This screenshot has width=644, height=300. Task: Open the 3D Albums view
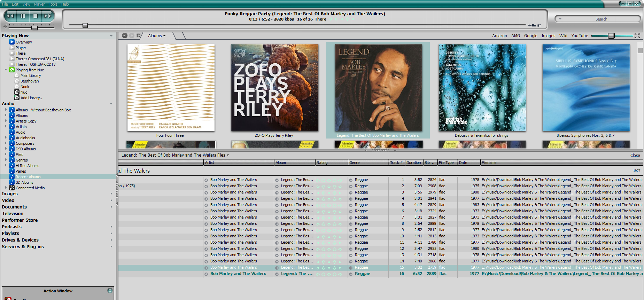point(25,182)
